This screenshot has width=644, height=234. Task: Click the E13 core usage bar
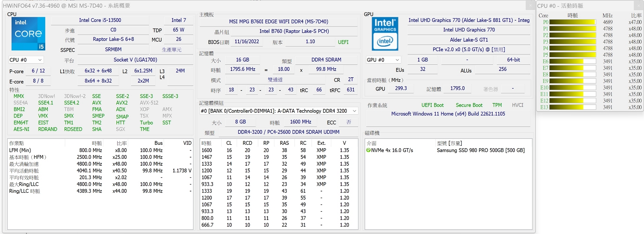click(x=573, y=107)
